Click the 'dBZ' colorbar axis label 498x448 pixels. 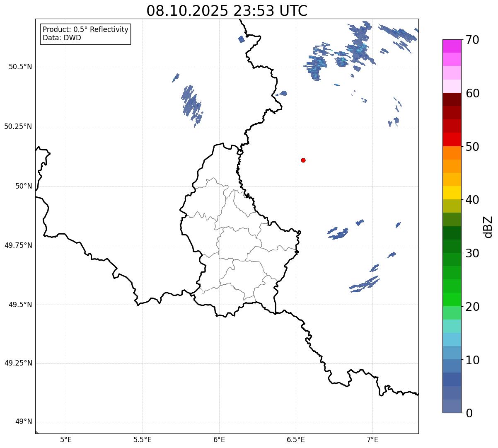[488, 227]
